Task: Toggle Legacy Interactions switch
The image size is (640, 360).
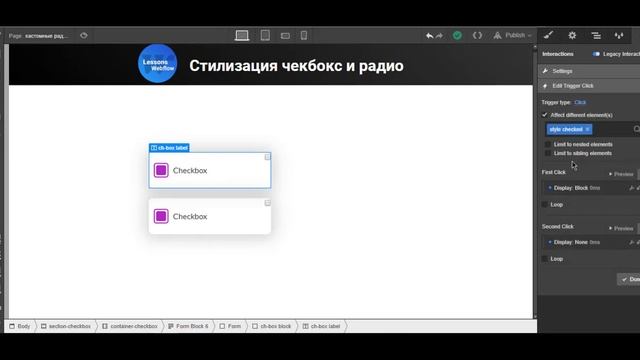Action: (596, 54)
